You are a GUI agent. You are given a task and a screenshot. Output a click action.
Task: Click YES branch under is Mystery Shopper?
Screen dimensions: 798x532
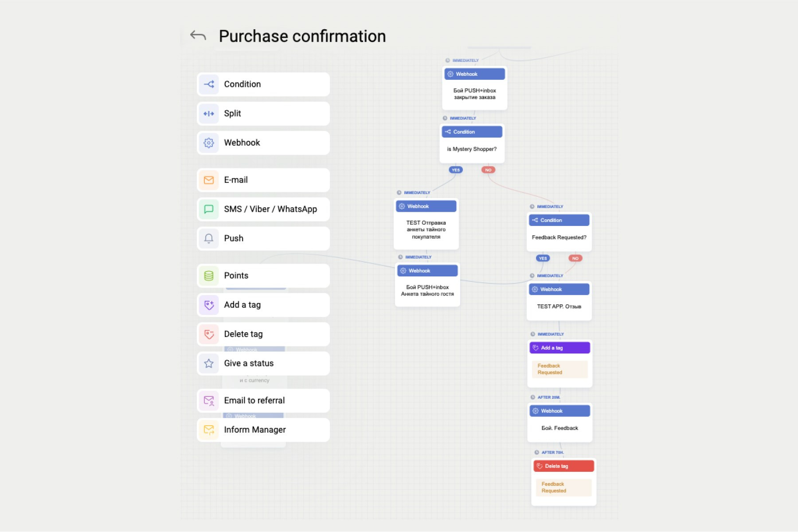456,170
